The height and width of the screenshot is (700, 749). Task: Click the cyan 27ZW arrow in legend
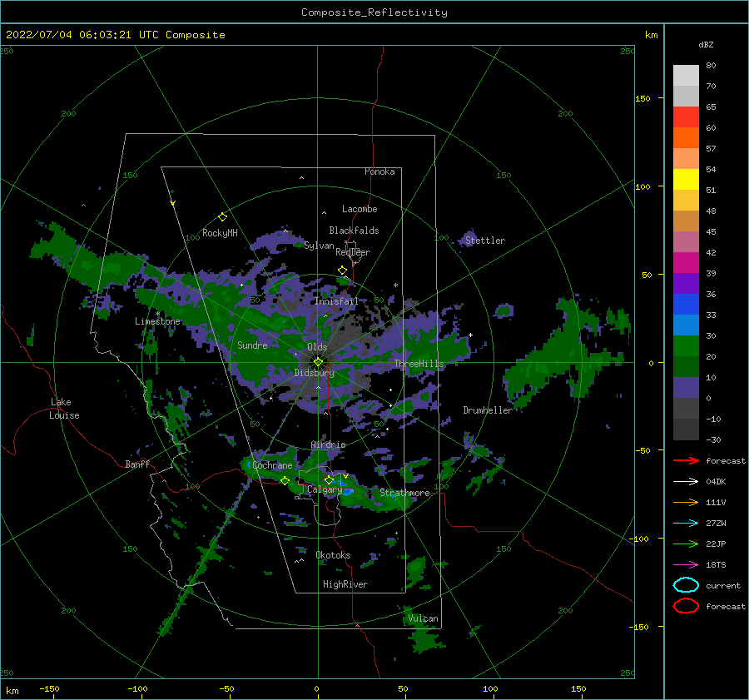tap(686, 524)
